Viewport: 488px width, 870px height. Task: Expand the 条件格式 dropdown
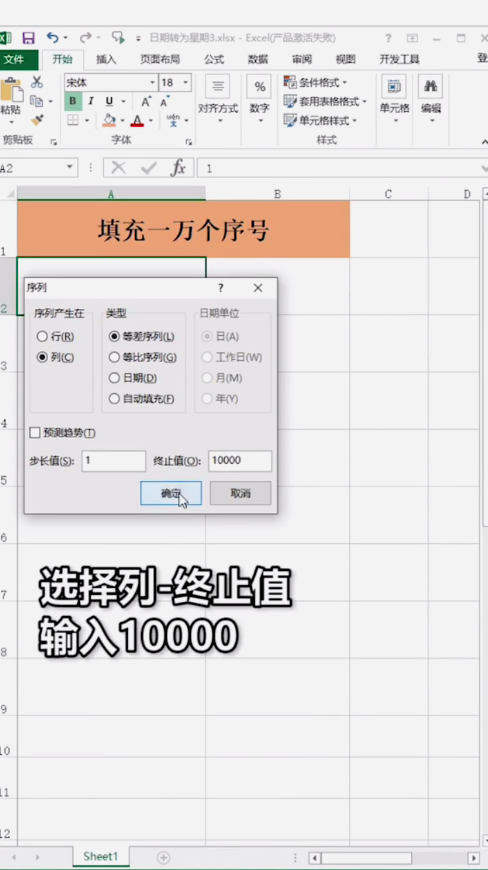344,83
